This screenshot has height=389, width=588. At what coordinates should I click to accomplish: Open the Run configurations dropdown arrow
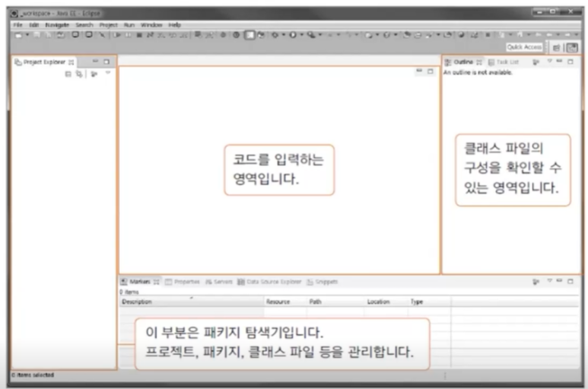[x=301, y=35]
